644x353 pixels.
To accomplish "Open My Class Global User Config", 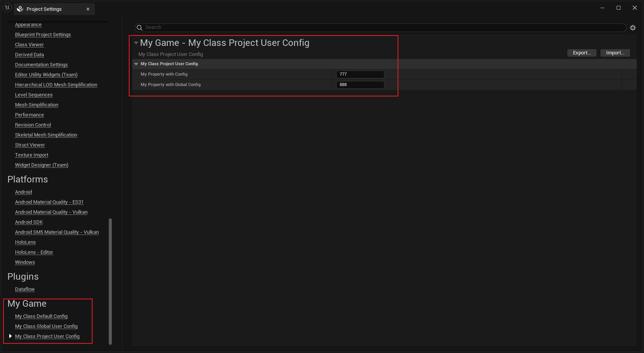I will coord(46,326).
